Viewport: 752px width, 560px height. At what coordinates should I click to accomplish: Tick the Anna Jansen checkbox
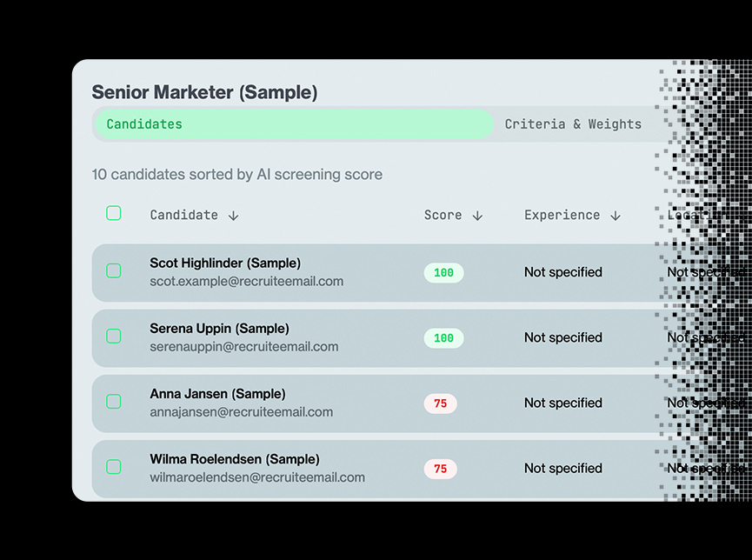coord(114,402)
